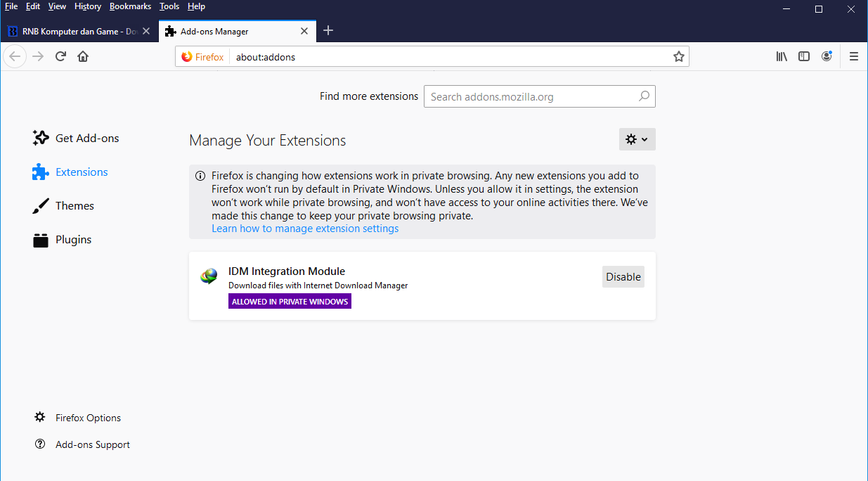This screenshot has width=868, height=481.
Task: Click the private browsing info icon
Action: click(200, 176)
